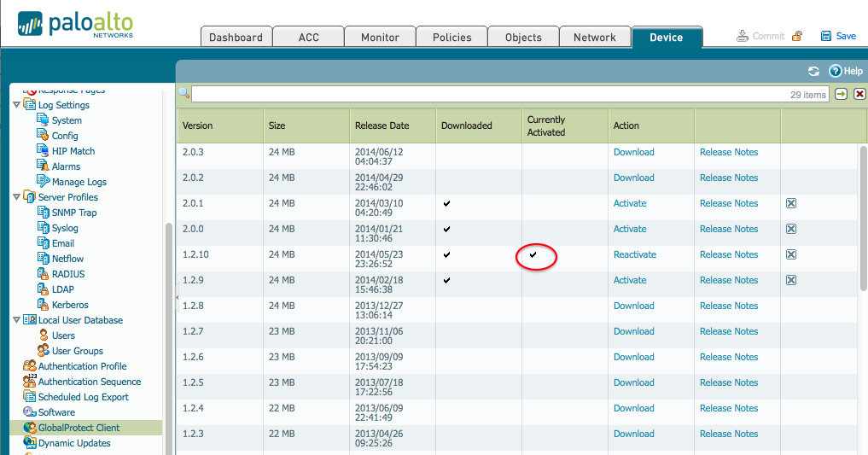
Task: Collapse the left sidebar panel handle
Action: click(178, 297)
